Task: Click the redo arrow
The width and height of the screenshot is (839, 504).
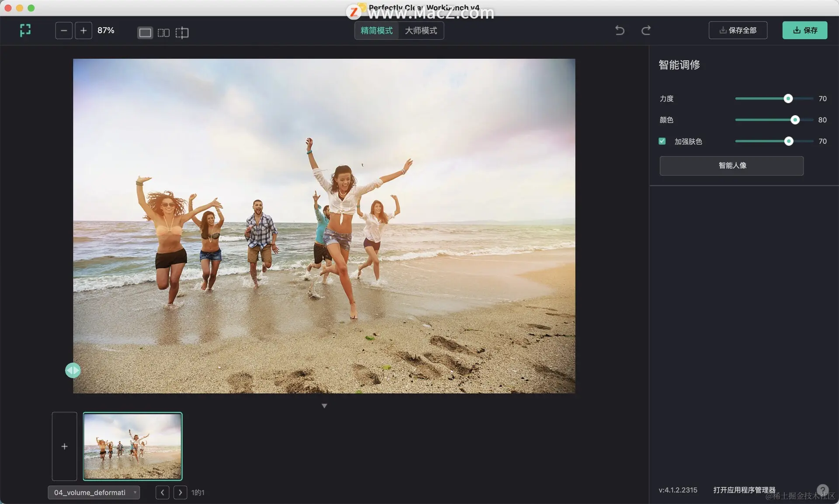Action: click(x=646, y=30)
